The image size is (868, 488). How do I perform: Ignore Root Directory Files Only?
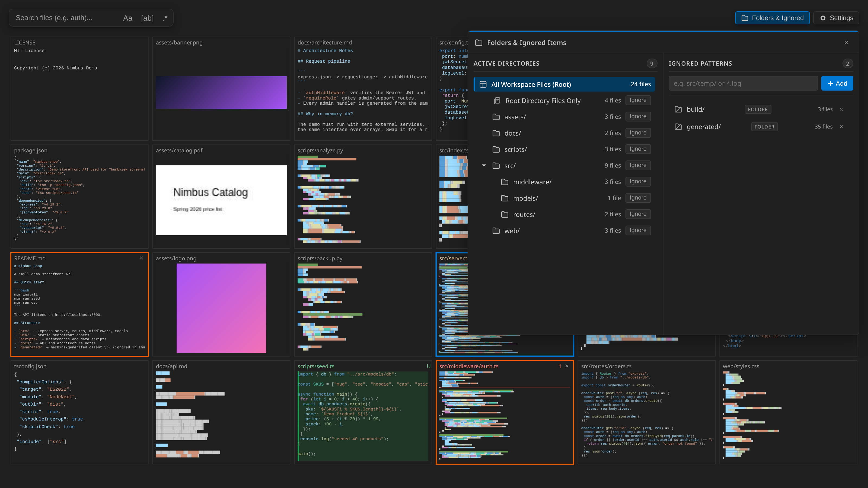tap(638, 100)
